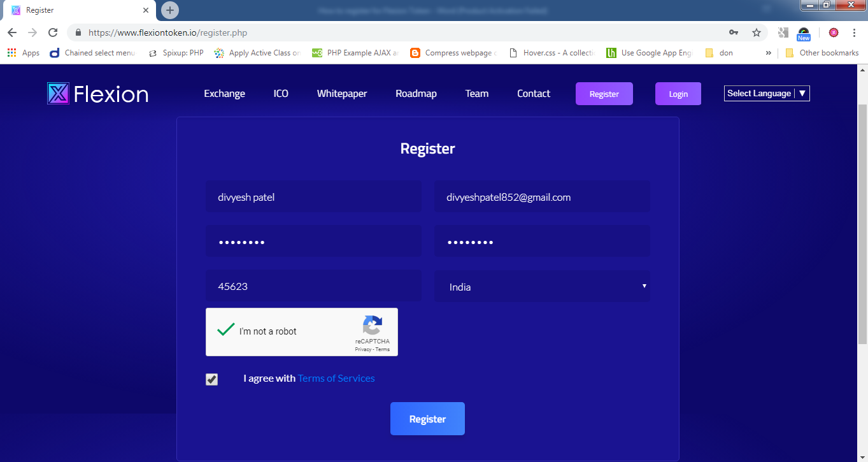Viewport: 868px width, 462px height.
Task: Click the confirm password field
Action: point(542,242)
